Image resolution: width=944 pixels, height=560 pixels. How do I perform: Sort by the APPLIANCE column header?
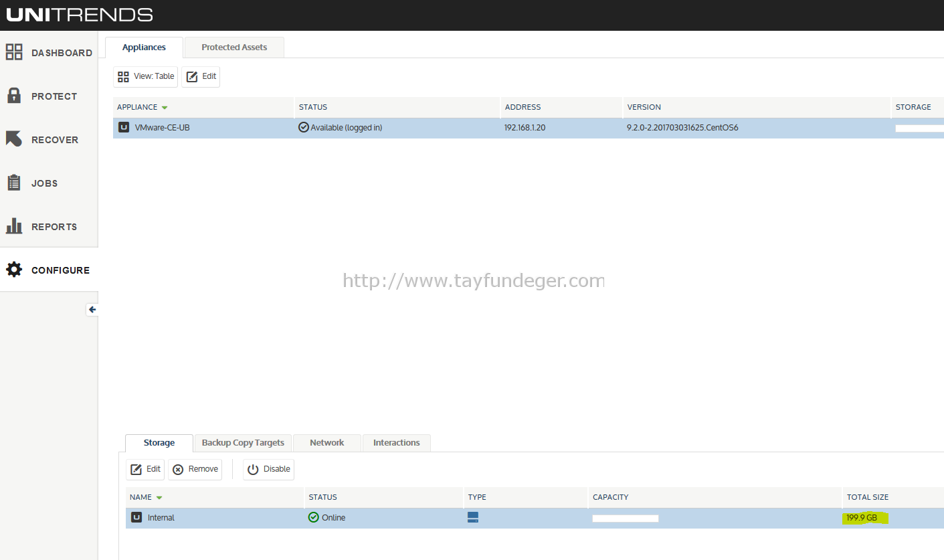pyautogui.click(x=203, y=107)
